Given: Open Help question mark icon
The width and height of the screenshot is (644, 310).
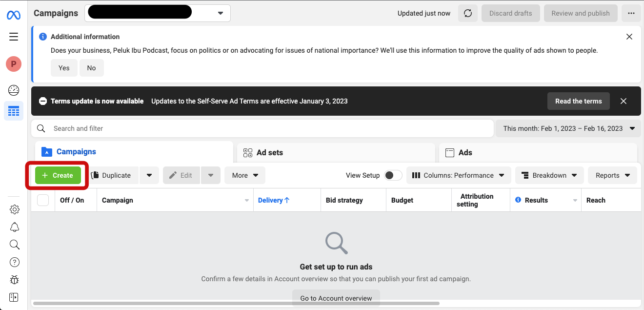Looking at the screenshot, I should point(15,262).
